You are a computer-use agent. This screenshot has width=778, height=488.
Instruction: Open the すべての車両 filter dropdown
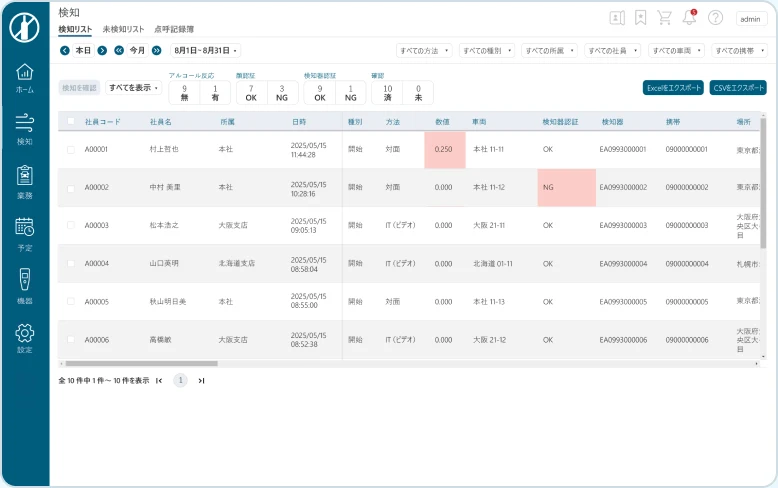[x=676, y=51]
